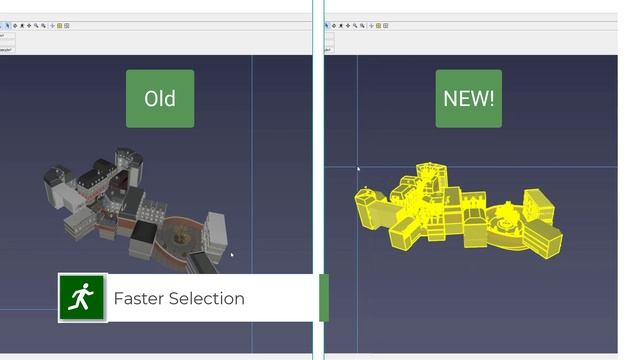The height and width of the screenshot is (360, 640).
Task: Click the yellow highlighted building model in NEW viewer
Action: (458, 211)
